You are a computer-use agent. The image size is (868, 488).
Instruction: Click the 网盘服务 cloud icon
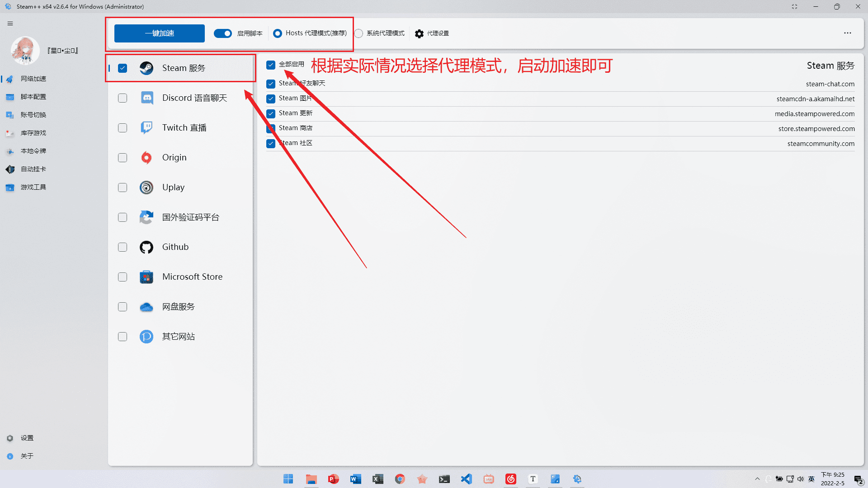pos(146,307)
